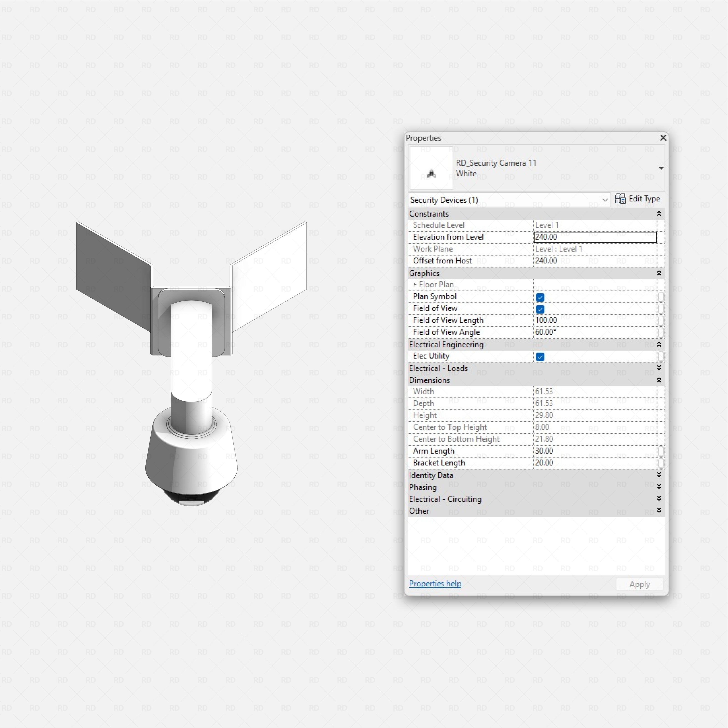The width and height of the screenshot is (728, 728).
Task: Close the Properties panel
Action: tap(663, 138)
